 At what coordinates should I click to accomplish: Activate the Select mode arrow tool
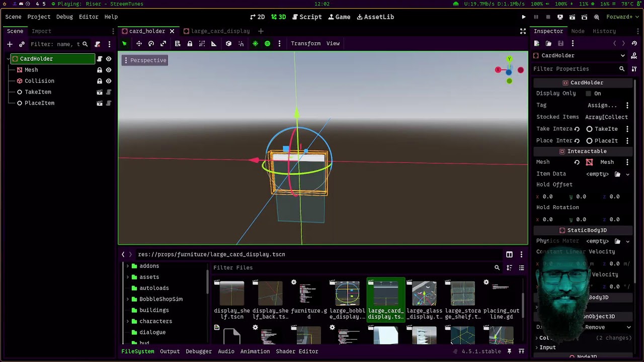point(125,44)
